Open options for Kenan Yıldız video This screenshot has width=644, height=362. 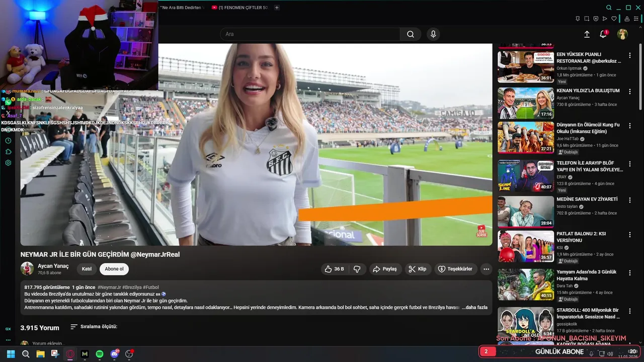tap(630, 92)
